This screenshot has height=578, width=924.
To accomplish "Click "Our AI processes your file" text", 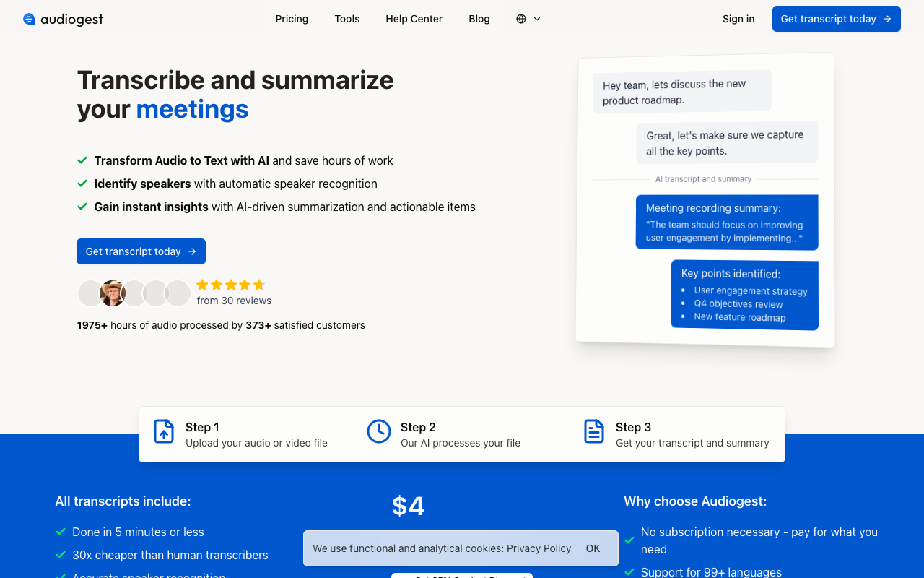I will 461,443.
